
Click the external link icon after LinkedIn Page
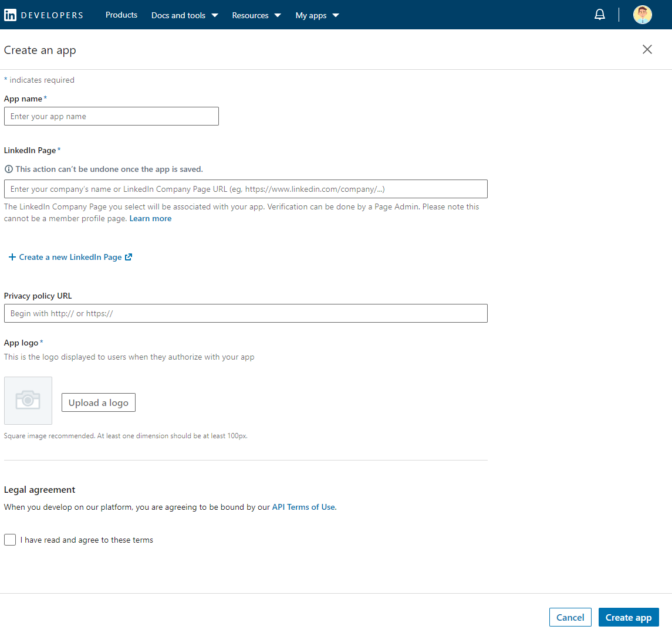pos(129,257)
